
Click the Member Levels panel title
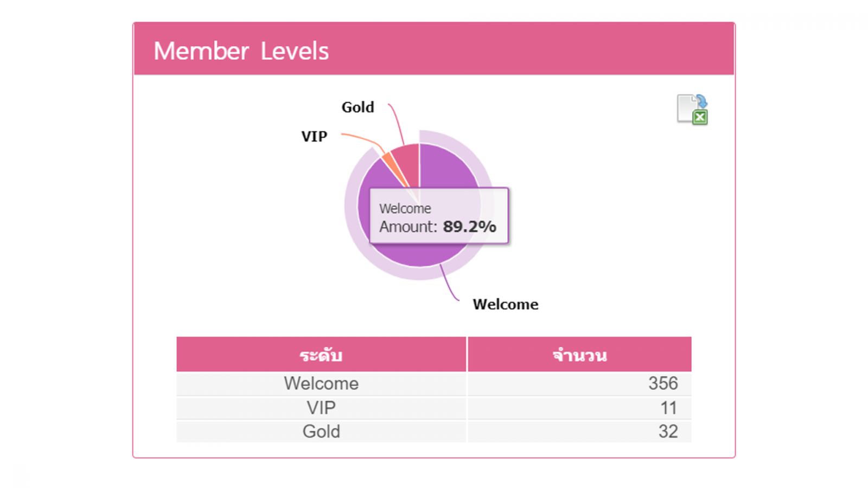click(x=241, y=51)
